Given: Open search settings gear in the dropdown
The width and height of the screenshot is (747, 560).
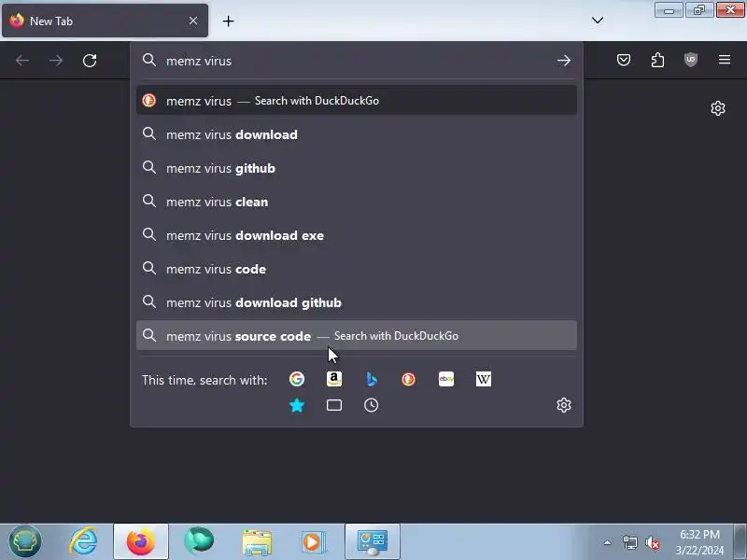Looking at the screenshot, I should click(564, 405).
